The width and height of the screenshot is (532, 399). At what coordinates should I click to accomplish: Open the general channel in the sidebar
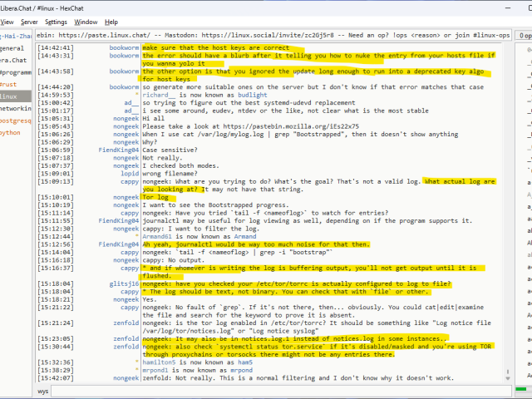(12, 50)
